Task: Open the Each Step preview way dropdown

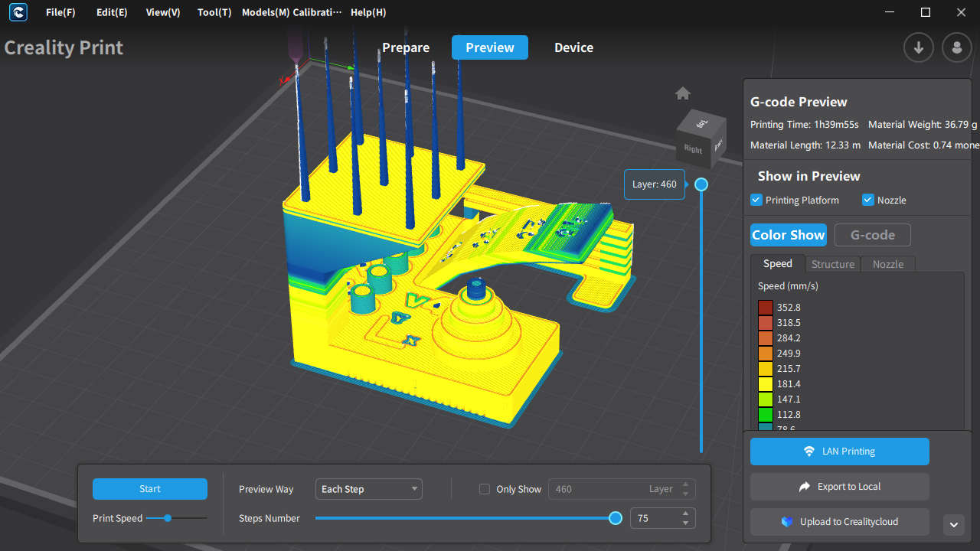Action: point(368,489)
